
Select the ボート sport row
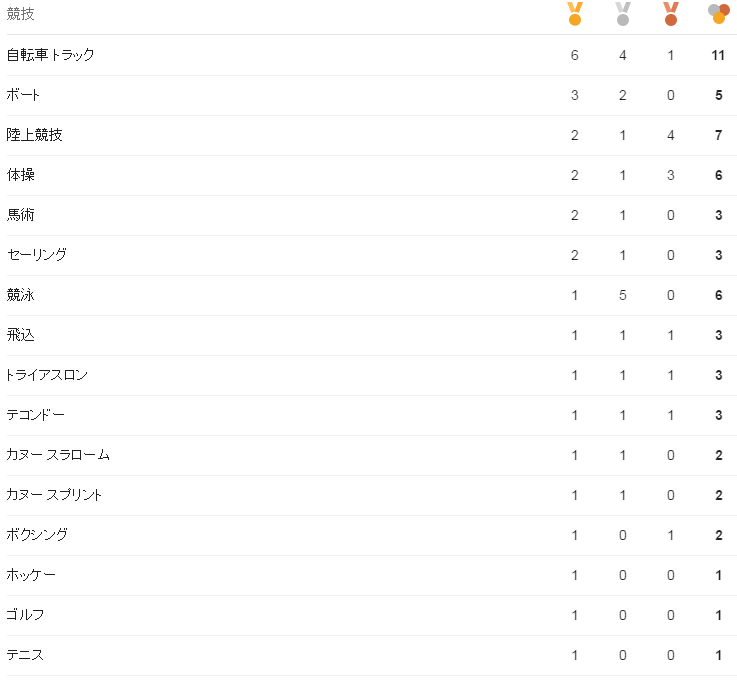[24, 95]
